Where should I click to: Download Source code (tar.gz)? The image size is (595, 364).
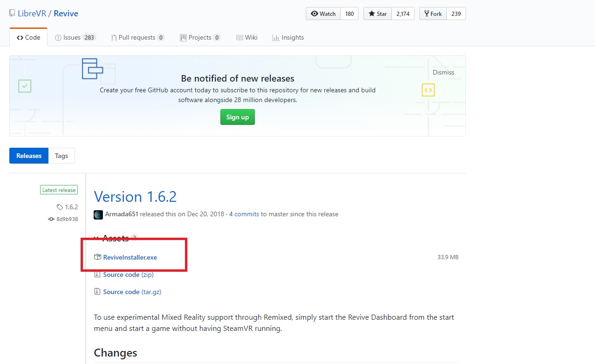coord(132,292)
